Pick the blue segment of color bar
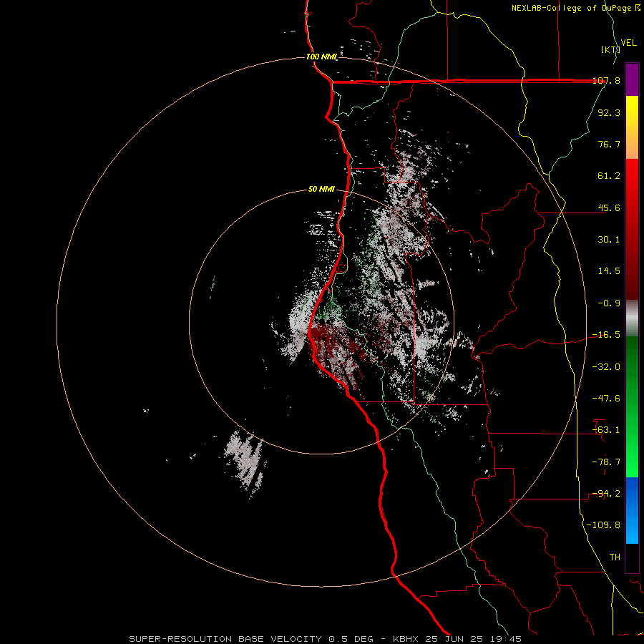644x644 pixels. [632, 510]
